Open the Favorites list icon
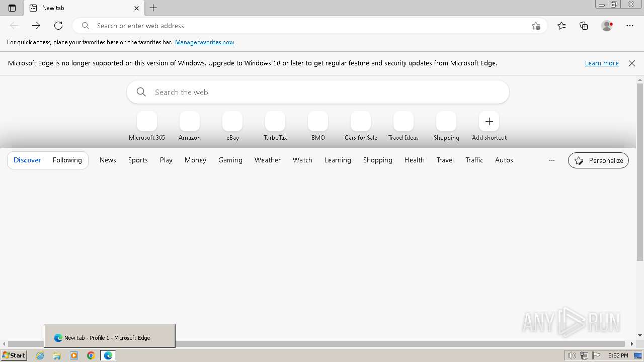This screenshot has width=644, height=362. click(561, 26)
